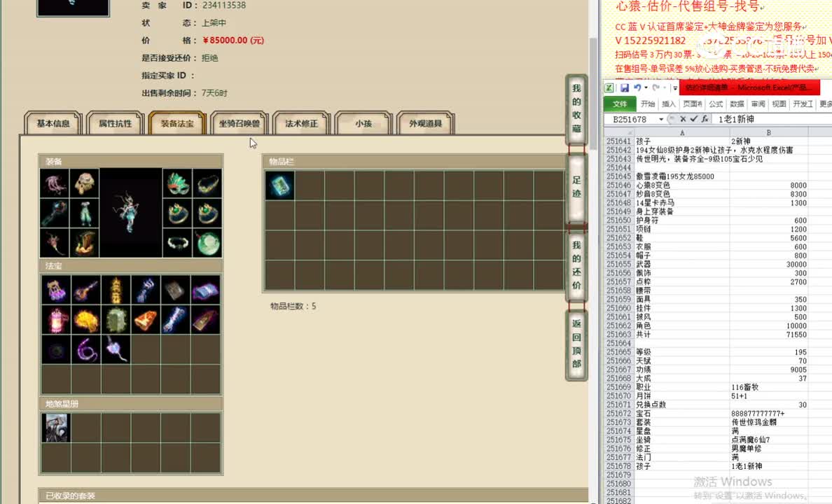The image size is (832, 504).
Task: Open the Excel 文件 menu
Action: coord(620,104)
